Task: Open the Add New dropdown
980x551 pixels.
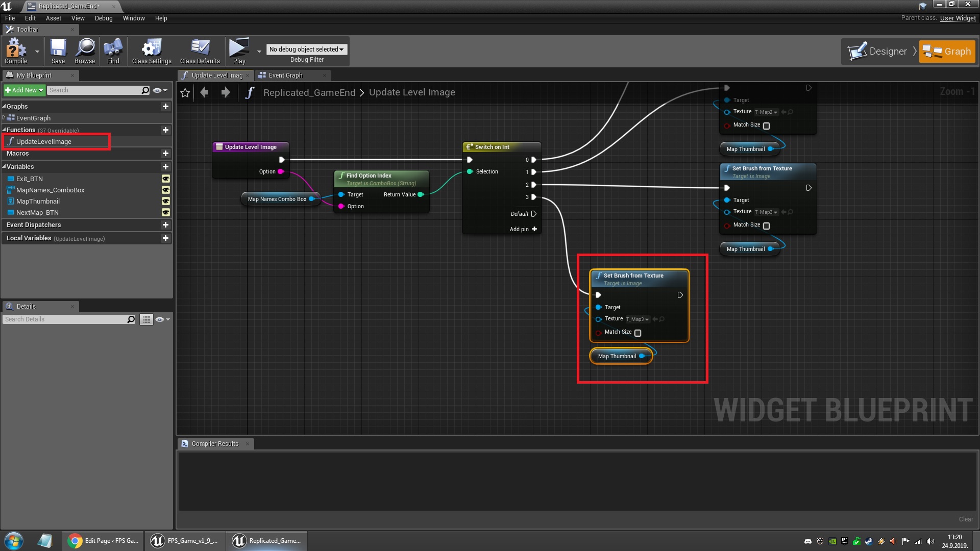Action: click(x=24, y=90)
